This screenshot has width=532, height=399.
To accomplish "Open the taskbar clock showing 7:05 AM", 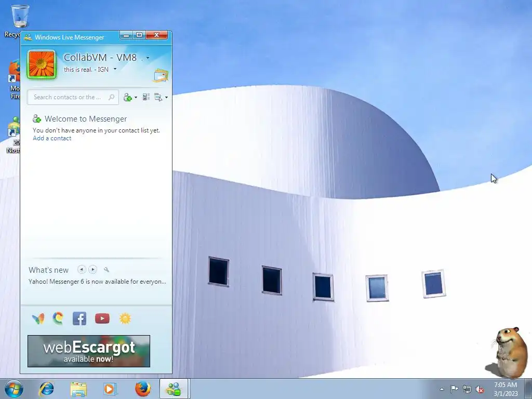I will (506, 389).
